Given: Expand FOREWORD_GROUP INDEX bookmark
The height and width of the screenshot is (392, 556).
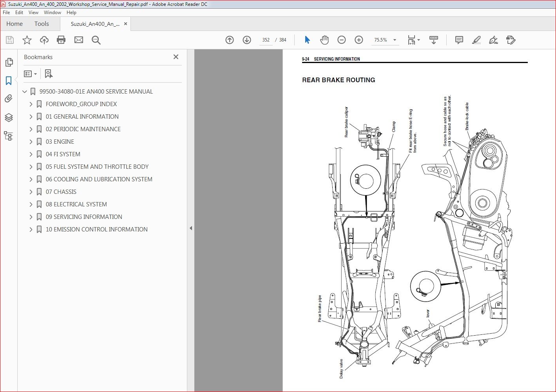Looking at the screenshot, I should [31, 104].
